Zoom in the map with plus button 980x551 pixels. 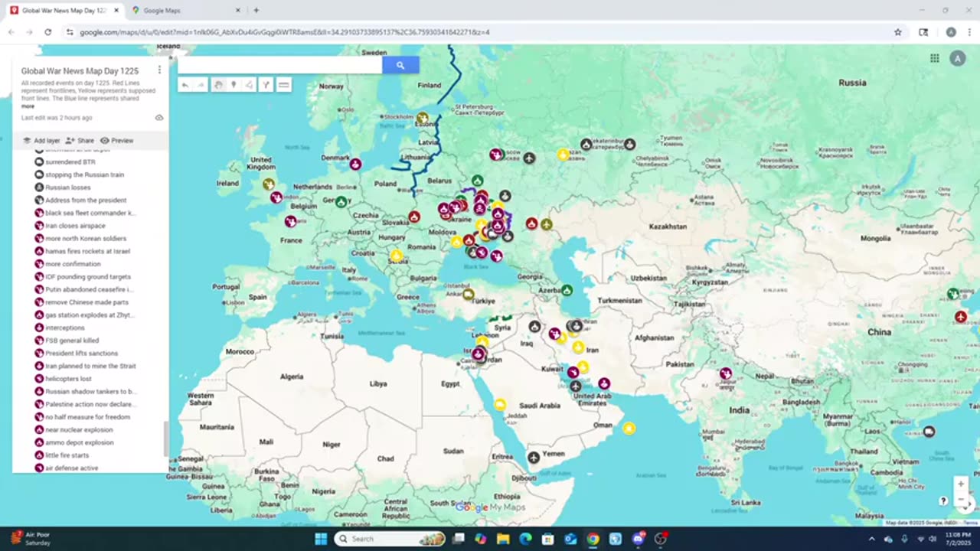pos(961,484)
